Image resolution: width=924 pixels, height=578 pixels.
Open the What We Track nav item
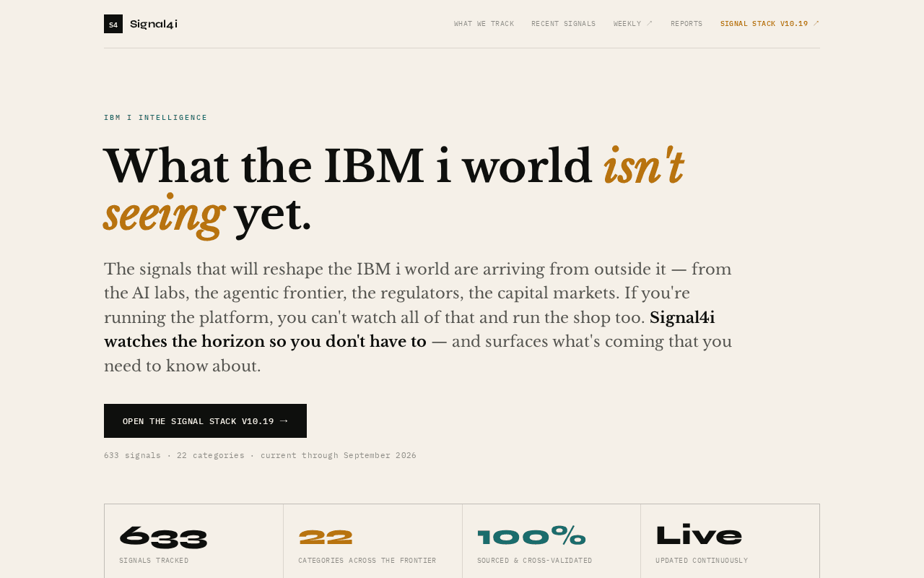(x=484, y=24)
